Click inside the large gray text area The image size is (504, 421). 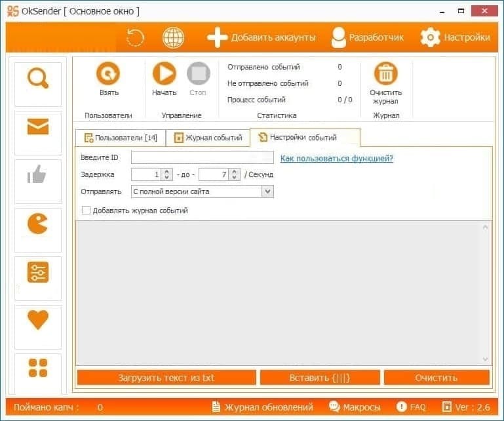pos(280,292)
